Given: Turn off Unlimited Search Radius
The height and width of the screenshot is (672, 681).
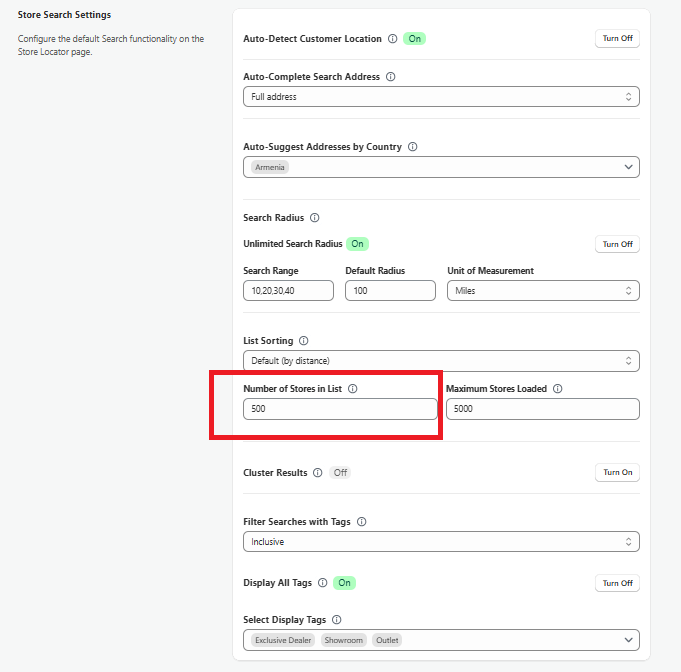Looking at the screenshot, I should pos(617,244).
